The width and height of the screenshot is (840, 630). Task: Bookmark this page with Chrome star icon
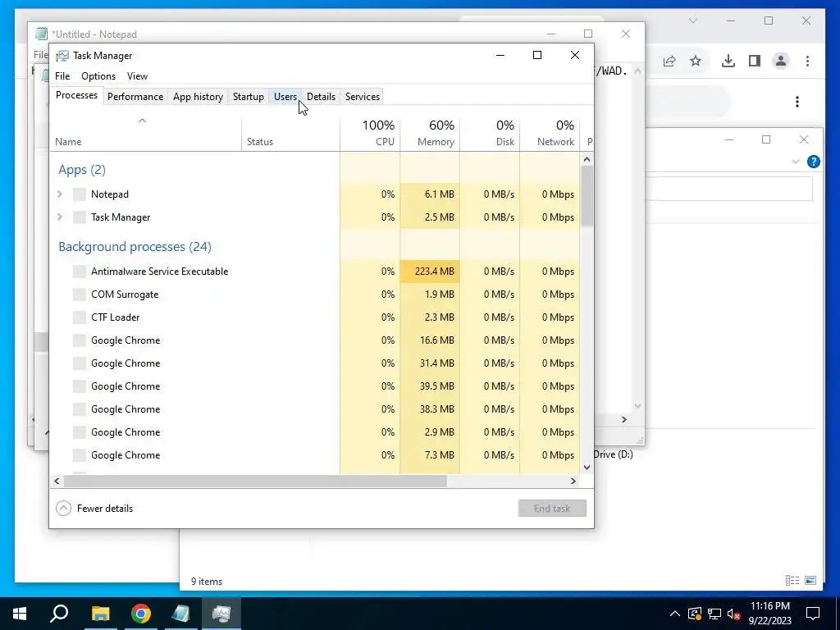[696, 61]
